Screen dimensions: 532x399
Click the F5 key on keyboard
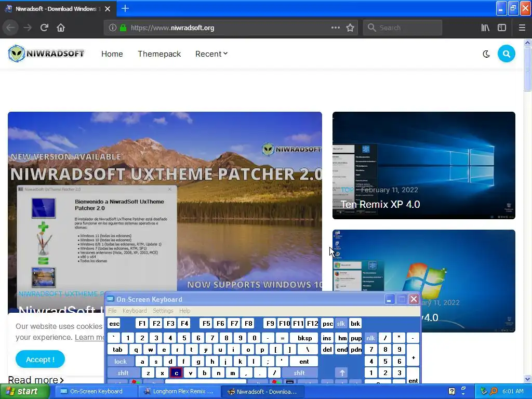tap(206, 323)
